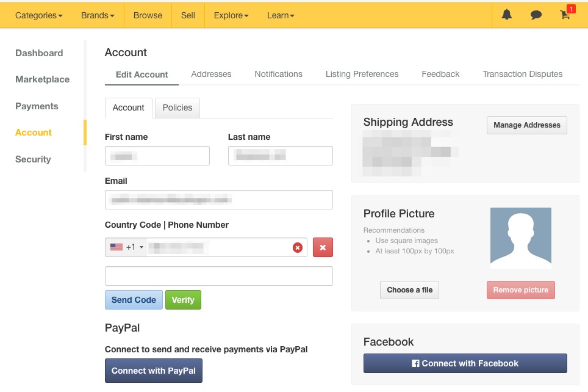The image size is (588, 392).
Task: Switch to the Feedback tab
Action: (x=440, y=74)
